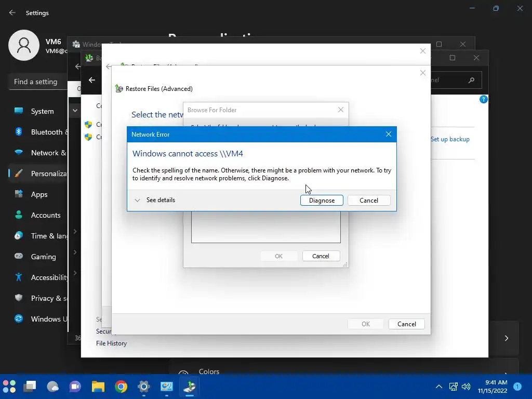Image resolution: width=532 pixels, height=399 pixels.
Task: Click the Control Panel search magnifier
Action: click(471, 80)
